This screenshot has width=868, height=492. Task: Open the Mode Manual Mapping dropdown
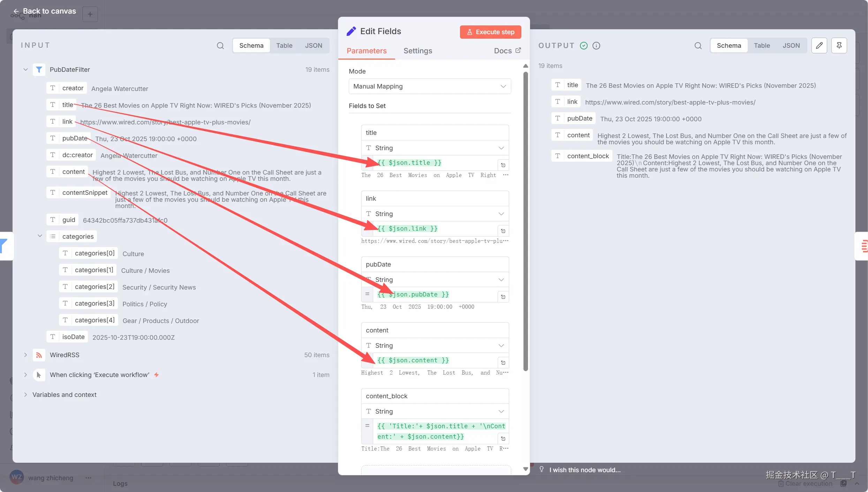pyautogui.click(x=429, y=86)
